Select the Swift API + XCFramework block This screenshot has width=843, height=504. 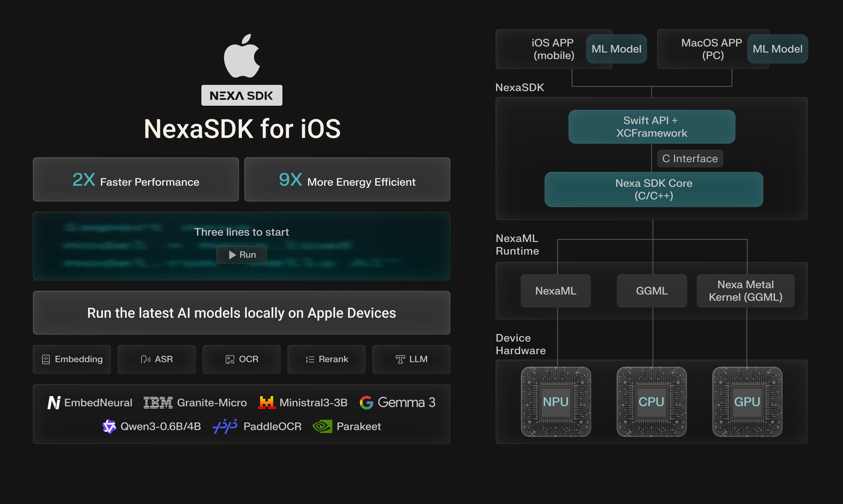click(x=652, y=127)
